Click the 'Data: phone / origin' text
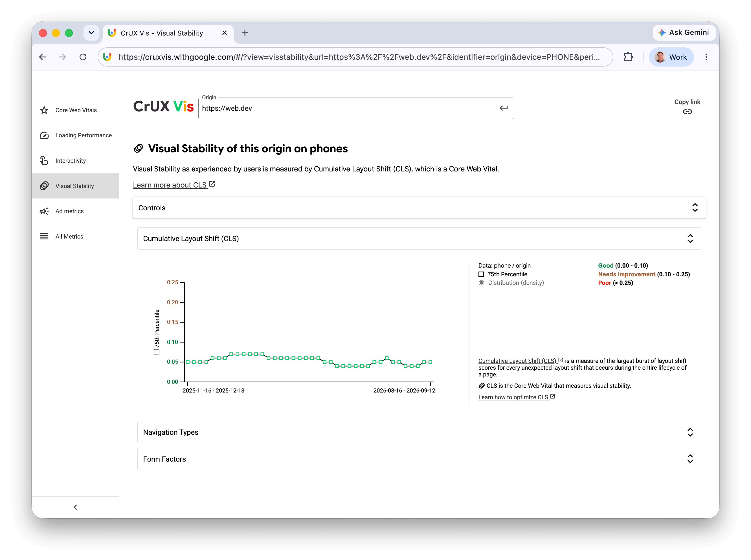This screenshot has height=560, width=751. tap(504, 266)
